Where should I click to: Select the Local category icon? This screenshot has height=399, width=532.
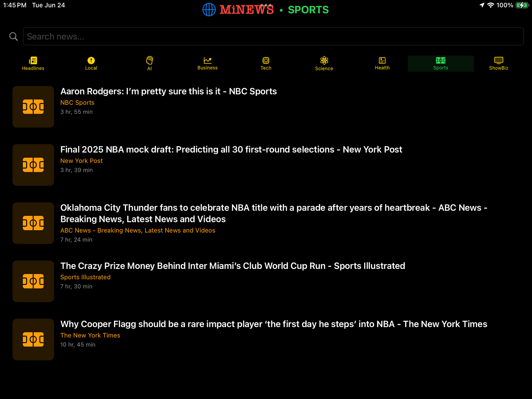click(91, 60)
